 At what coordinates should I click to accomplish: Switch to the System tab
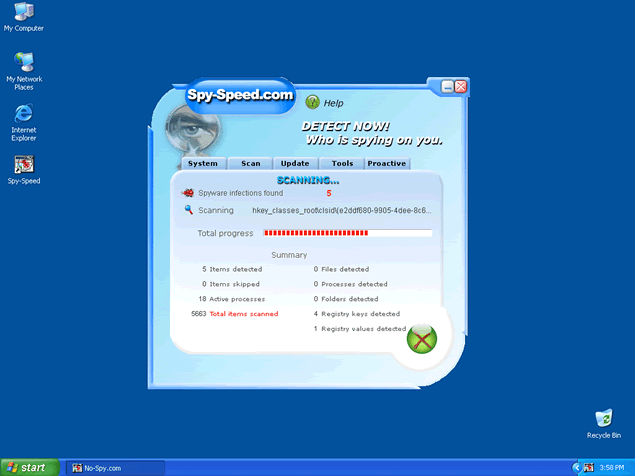point(202,163)
